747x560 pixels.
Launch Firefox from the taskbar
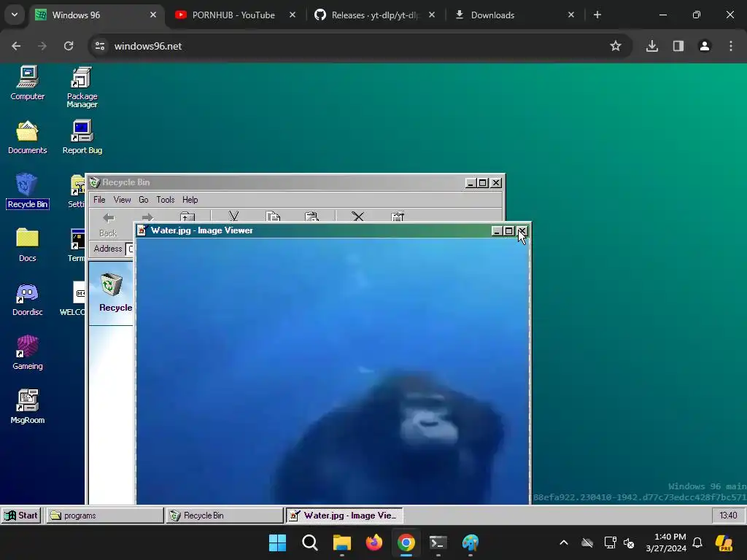click(374, 542)
